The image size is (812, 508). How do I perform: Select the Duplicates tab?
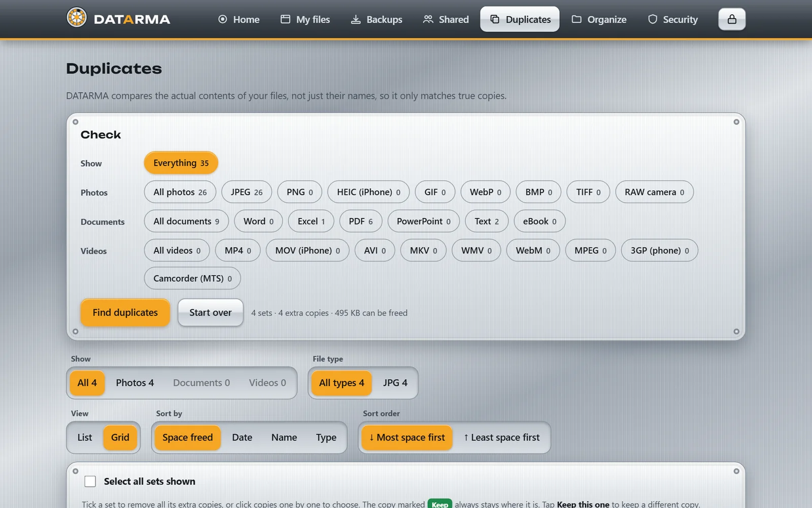520,19
